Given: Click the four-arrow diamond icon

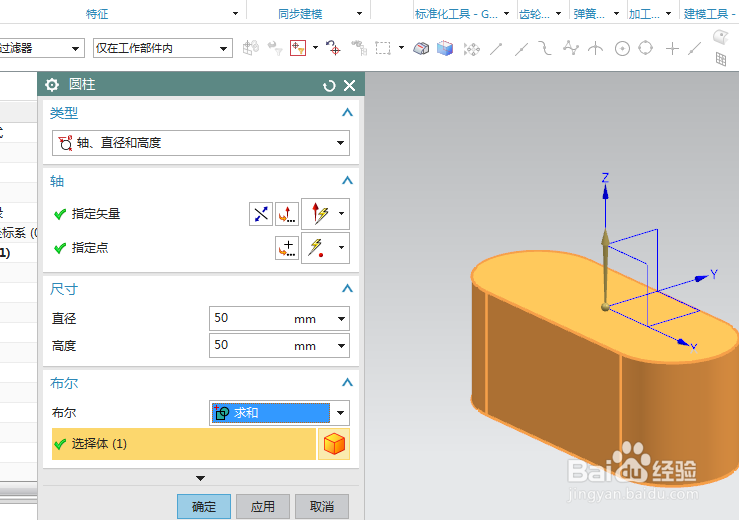Looking at the screenshot, I should 471,49.
